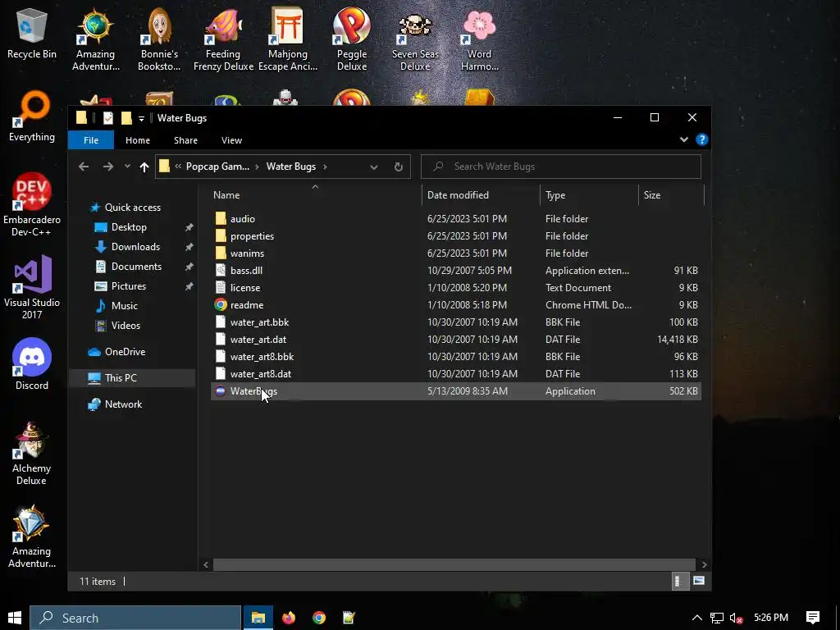Open Explorer help question mark icon
Viewport: 840px width, 630px height.
[702, 139]
